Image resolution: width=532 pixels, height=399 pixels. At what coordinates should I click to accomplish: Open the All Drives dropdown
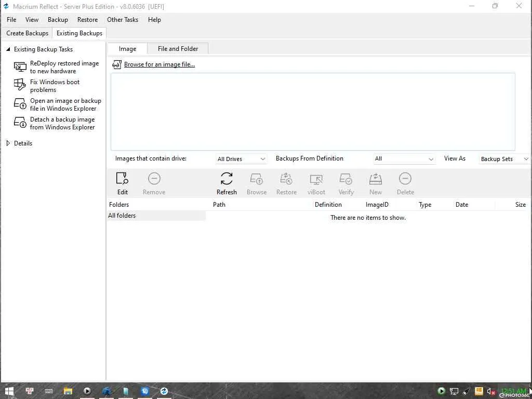coord(241,159)
